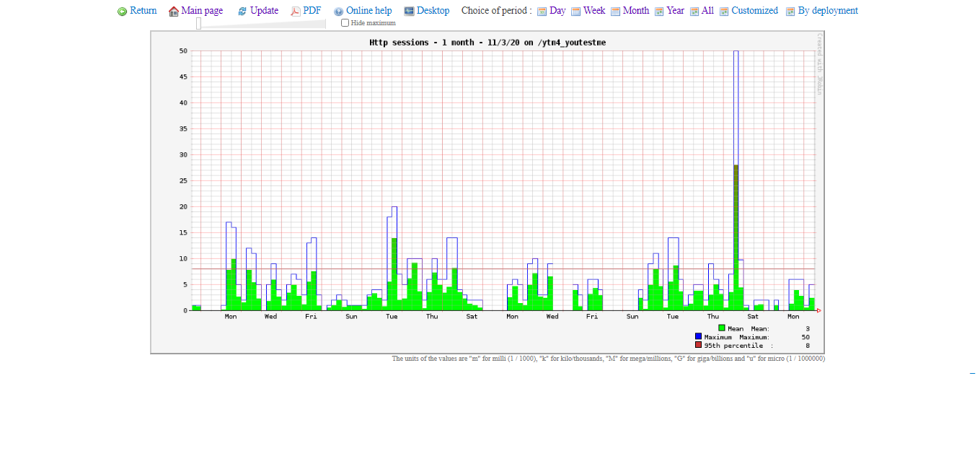
Task: Click the graph zoom slider handle
Action: [x=198, y=24]
